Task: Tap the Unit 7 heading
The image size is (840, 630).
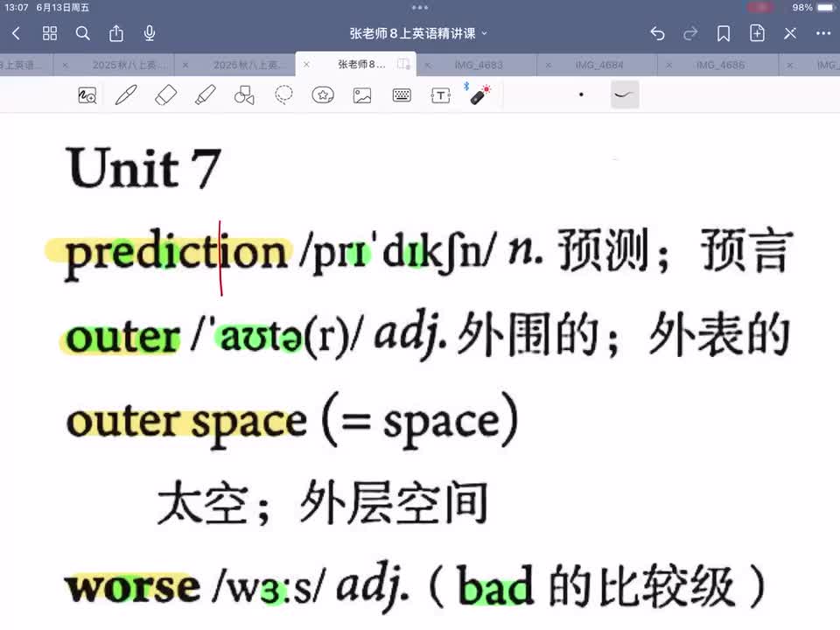Action: coord(143,168)
